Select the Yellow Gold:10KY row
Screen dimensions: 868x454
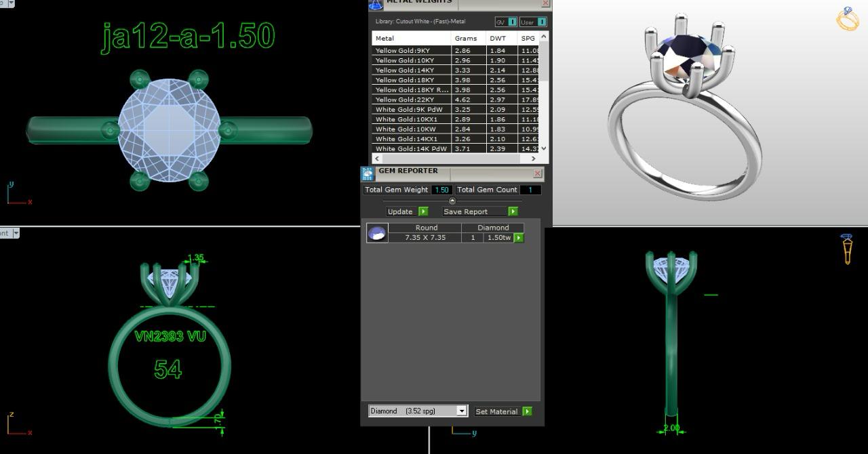(456, 60)
